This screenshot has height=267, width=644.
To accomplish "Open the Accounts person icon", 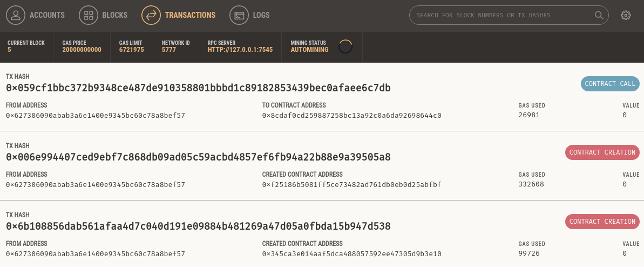I will pyautogui.click(x=16, y=15).
